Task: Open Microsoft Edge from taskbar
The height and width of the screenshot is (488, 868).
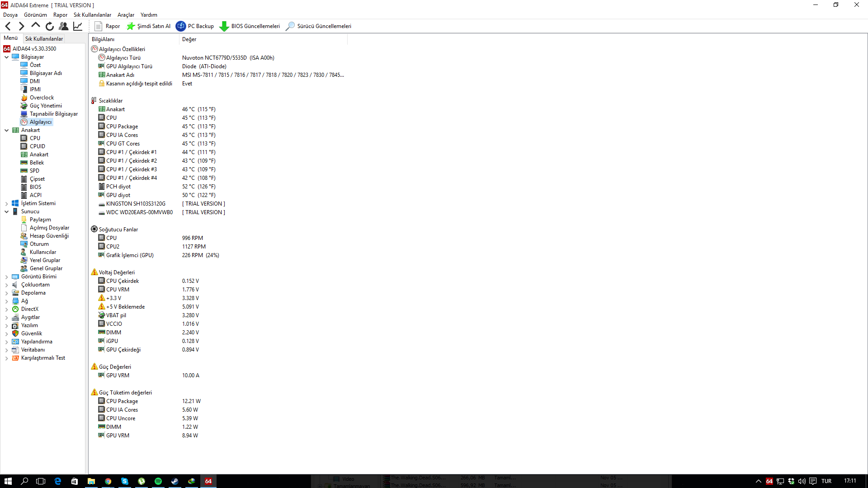Action: [58, 481]
